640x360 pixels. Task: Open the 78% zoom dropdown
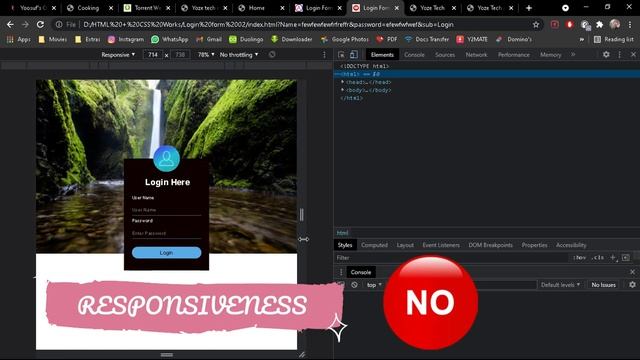(x=206, y=54)
